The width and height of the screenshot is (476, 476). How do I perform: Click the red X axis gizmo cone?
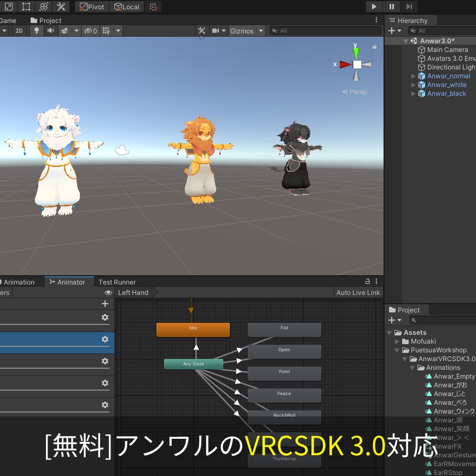click(x=345, y=65)
